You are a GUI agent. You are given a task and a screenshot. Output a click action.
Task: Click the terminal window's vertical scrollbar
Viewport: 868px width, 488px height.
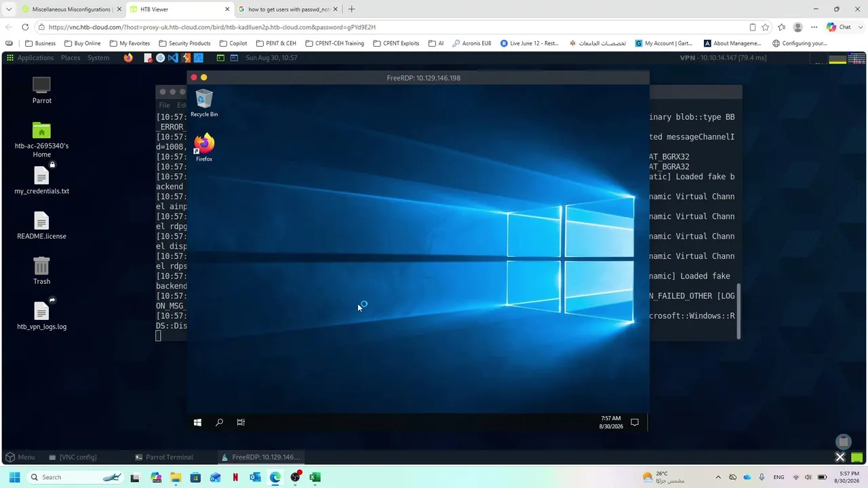[738, 312]
